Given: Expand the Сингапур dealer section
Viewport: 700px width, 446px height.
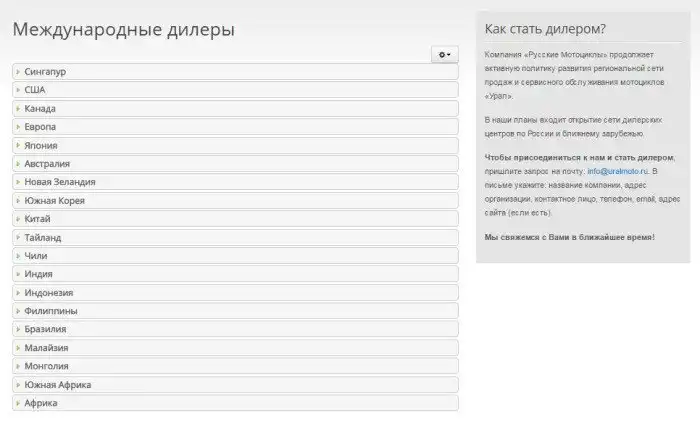Looking at the screenshot, I should [x=45, y=72].
